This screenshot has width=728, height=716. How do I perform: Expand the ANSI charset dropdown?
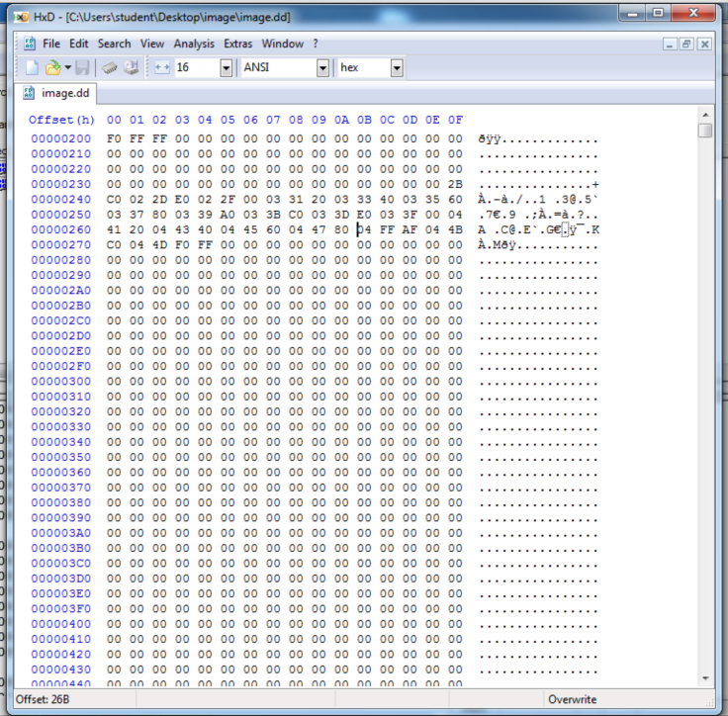(x=322, y=67)
